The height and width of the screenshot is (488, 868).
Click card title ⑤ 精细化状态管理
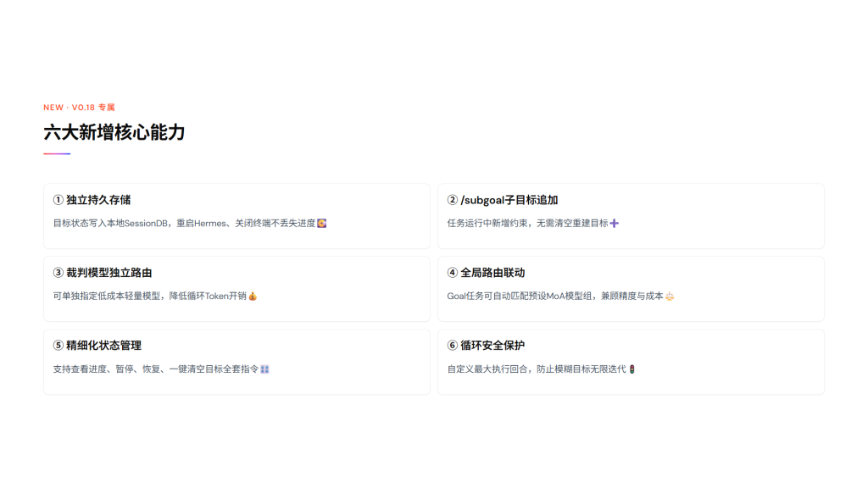tap(97, 346)
